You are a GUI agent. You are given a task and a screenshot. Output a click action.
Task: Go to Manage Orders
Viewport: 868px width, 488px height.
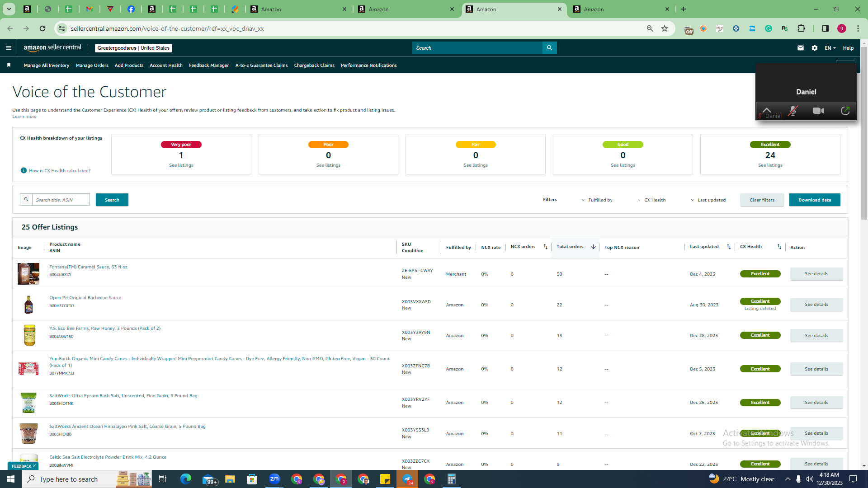[92, 65]
